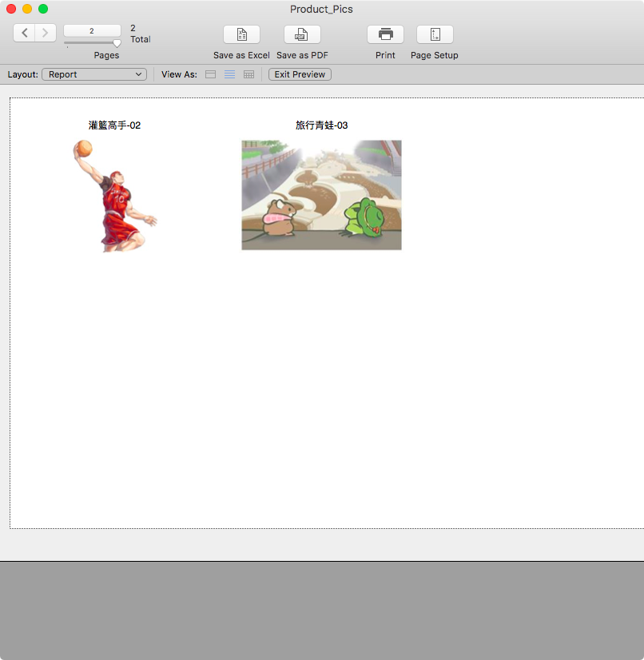Switch to Table view

click(248, 74)
